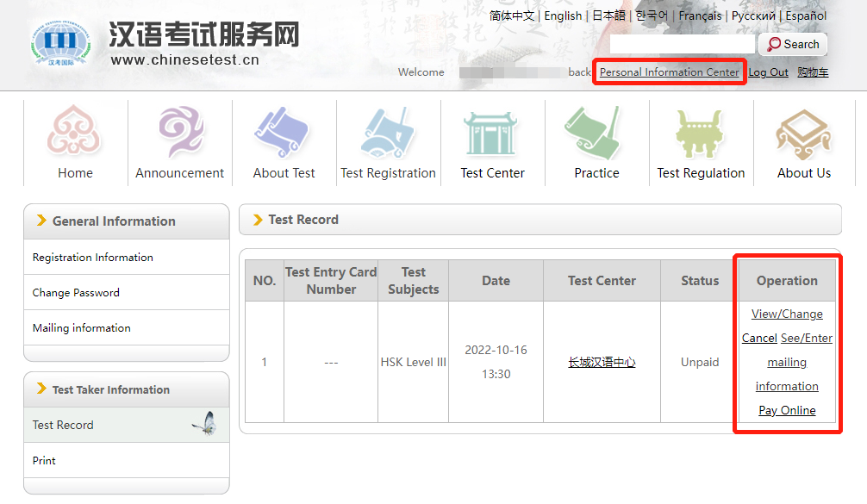Screen dimensions: 867x504
Task: Open Change Password in sidebar
Action: [76, 293]
